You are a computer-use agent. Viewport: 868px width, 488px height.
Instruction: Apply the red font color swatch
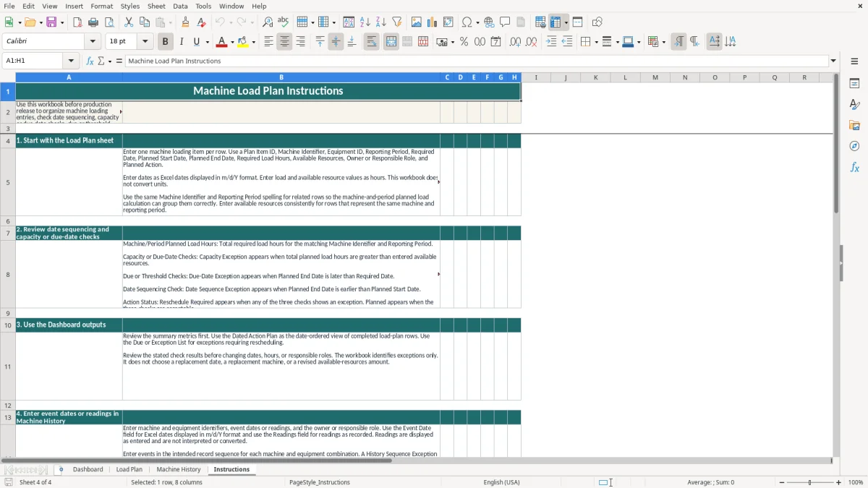tap(221, 42)
